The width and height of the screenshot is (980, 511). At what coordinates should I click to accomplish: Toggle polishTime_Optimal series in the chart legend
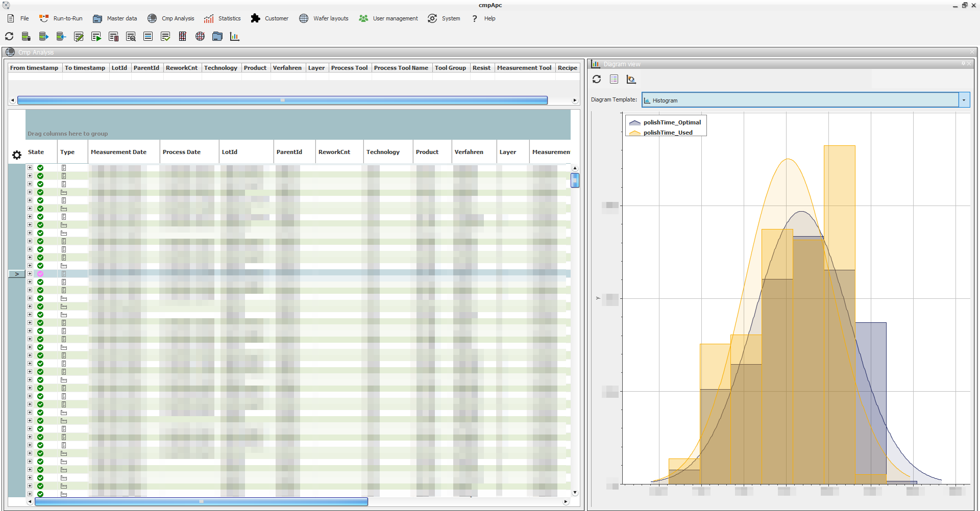pos(672,122)
